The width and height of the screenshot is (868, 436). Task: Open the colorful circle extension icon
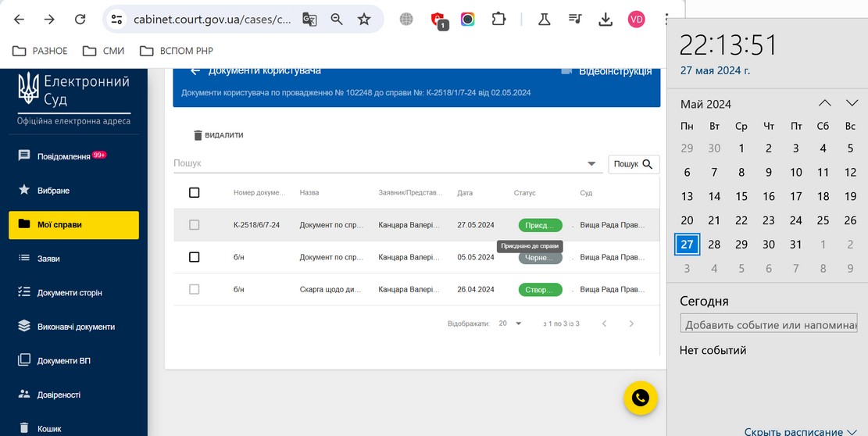pos(468,20)
